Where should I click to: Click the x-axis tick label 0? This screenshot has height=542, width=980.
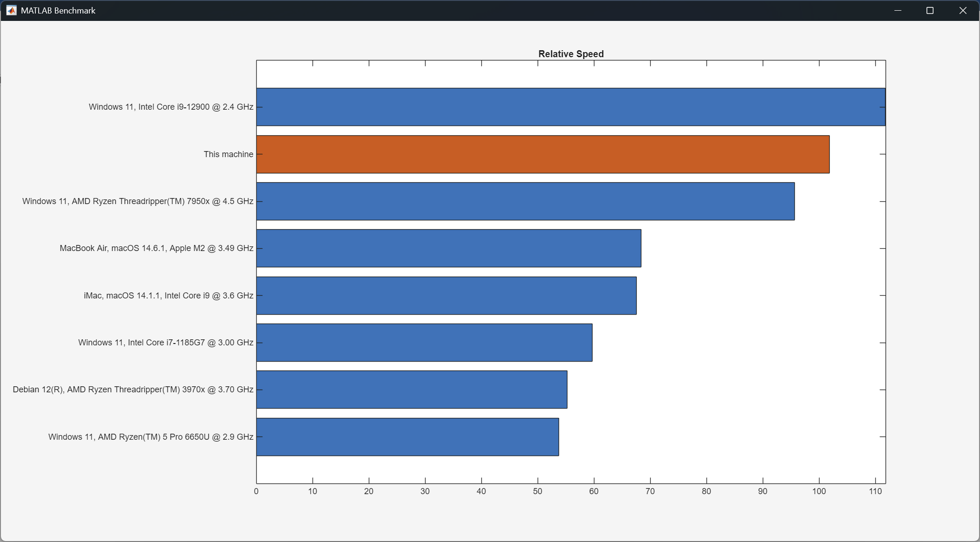(x=256, y=491)
